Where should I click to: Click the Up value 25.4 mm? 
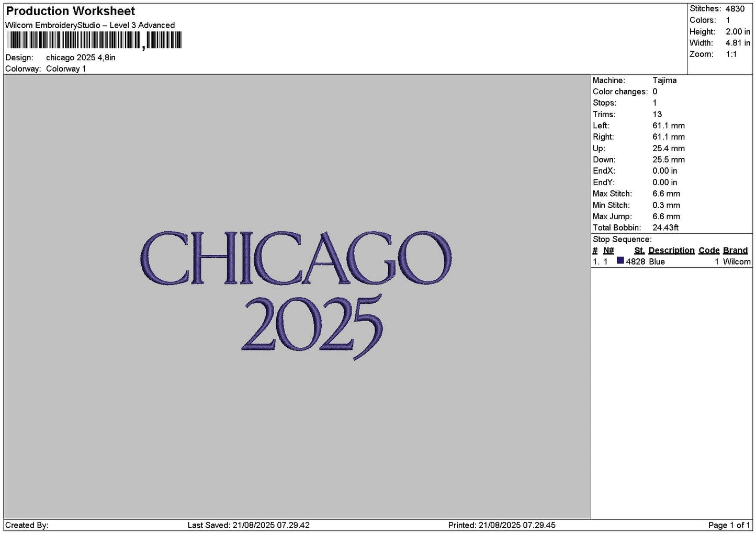coord(669,149)
